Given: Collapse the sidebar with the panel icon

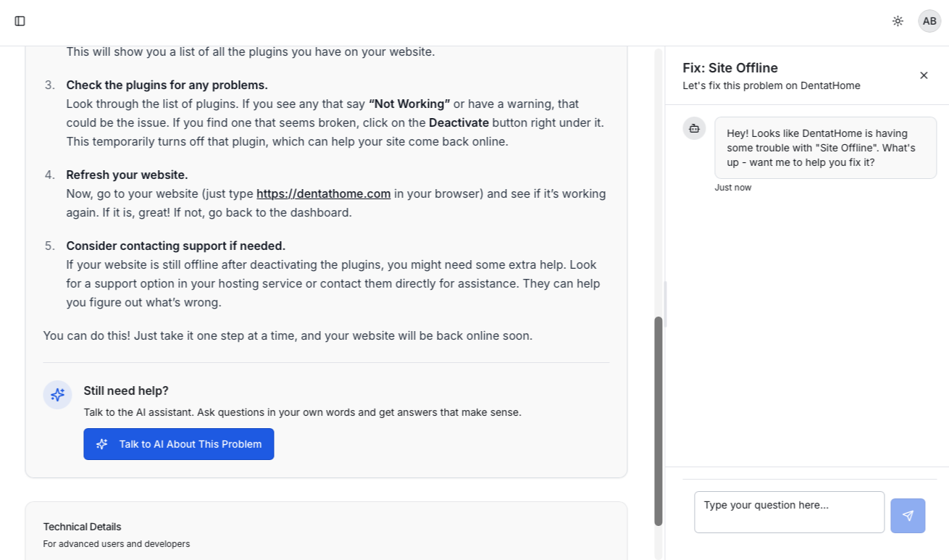Looking at the screenshot, I should click(20, 21).
